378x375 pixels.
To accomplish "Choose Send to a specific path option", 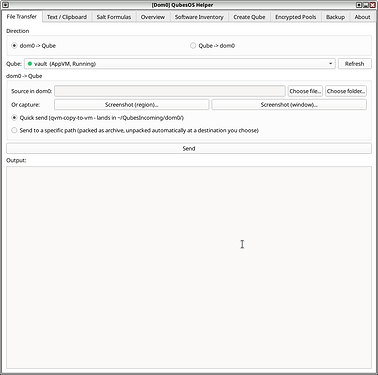I will 14,130.
